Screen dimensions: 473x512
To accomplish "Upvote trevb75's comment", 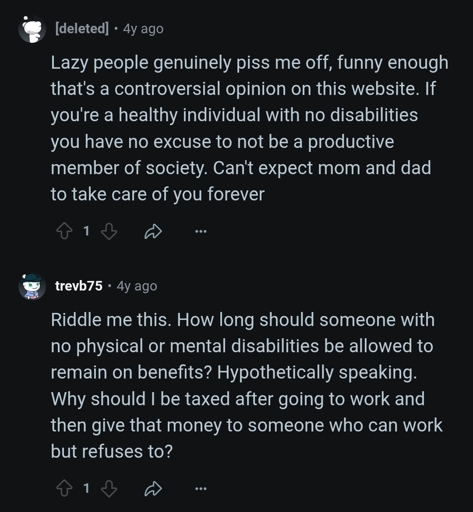I will coord(64,489).
